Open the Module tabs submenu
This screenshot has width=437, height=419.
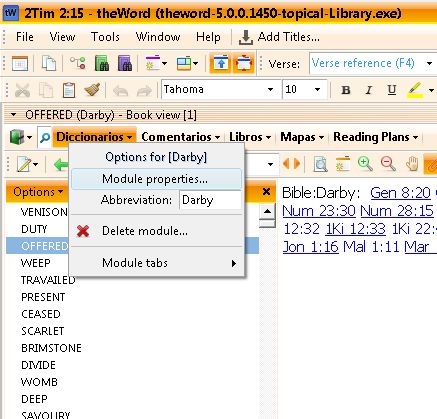pos(156,263)
